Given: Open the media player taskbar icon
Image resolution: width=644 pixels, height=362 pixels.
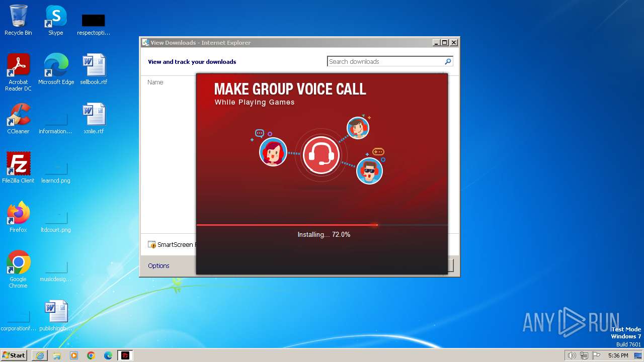Looking at the screenshot, I should tap(74, 355).
